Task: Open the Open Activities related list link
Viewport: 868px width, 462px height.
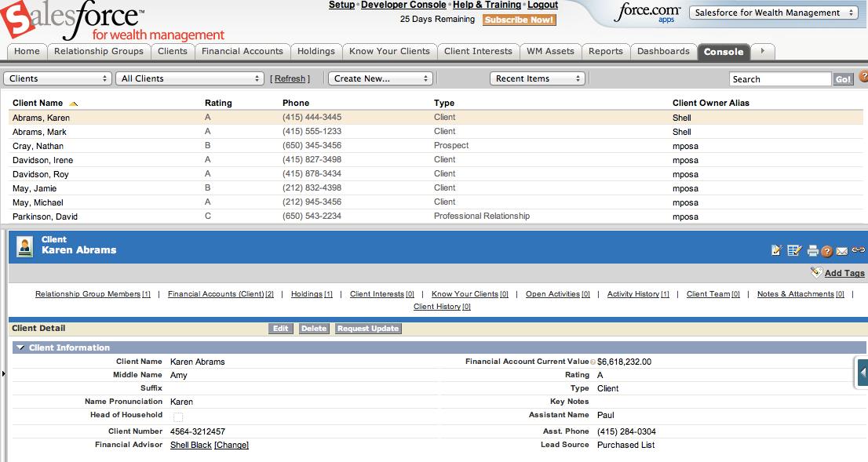Action: tap(558, 294)
